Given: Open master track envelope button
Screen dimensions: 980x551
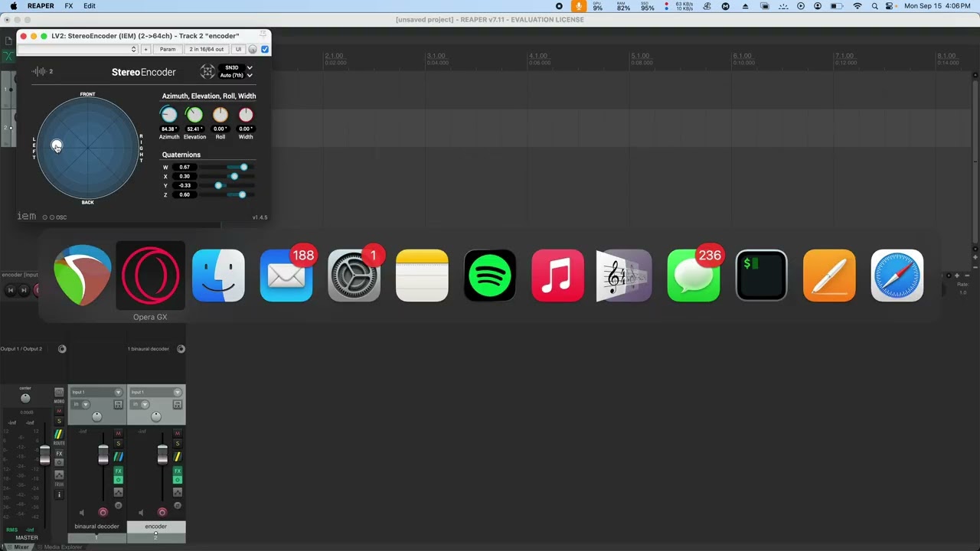Looking at the screenshot, I should [x=59, y=475].
